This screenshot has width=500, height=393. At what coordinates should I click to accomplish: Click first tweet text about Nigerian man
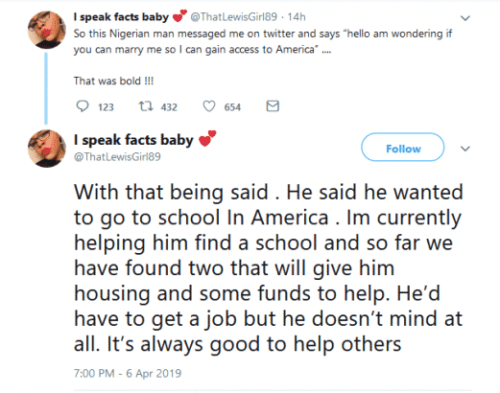(263, 42)
